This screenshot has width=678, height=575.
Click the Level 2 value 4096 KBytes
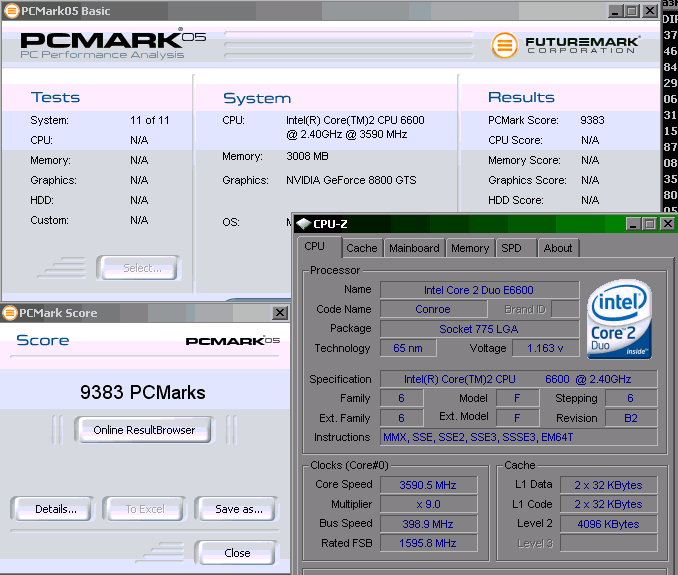click(x=608, y=524)
